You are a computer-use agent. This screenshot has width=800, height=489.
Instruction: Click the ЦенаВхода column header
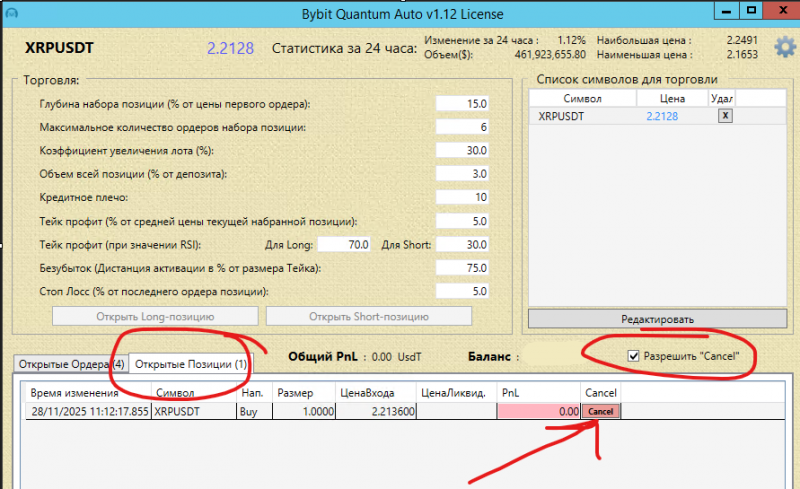click(376, 393)
